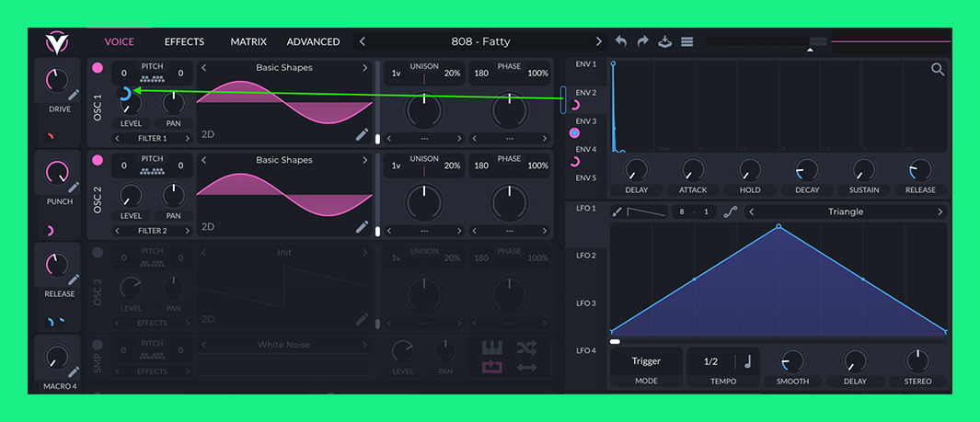This screenshot has width=980, height=422.
Task: Open the MATRIX tab
Action: [x=248, y=42]
